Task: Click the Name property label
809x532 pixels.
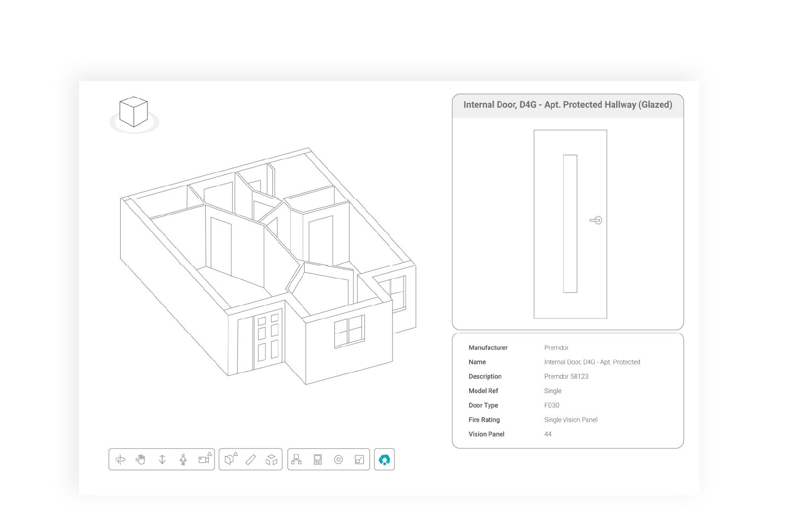Action: tap(477, 362)
